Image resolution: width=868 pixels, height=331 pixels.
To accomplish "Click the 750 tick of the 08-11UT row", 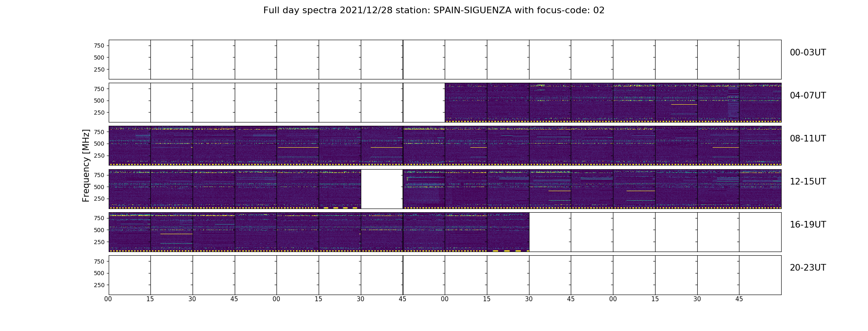I will coord(99,132).
